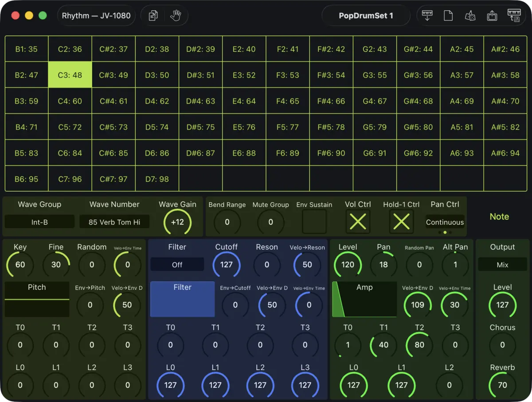Click the Bend Range knob
The image size is (532, 402).
pos(227,222)
